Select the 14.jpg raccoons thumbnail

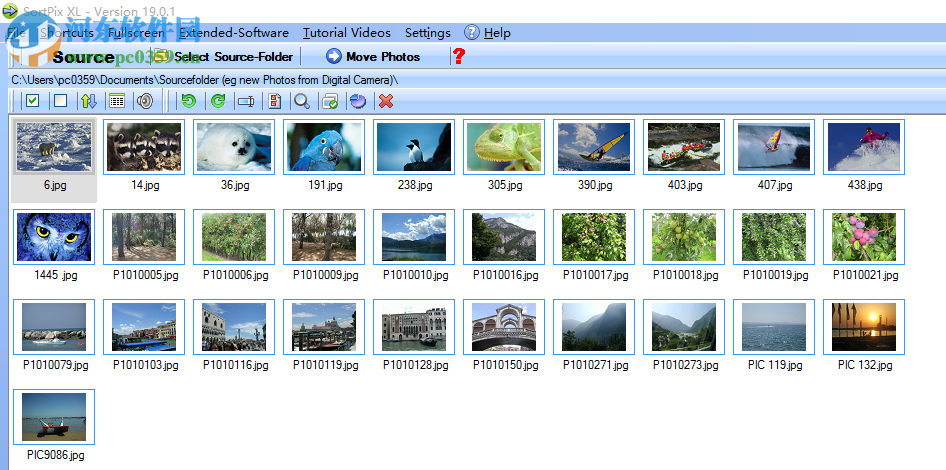pos(144,147)
